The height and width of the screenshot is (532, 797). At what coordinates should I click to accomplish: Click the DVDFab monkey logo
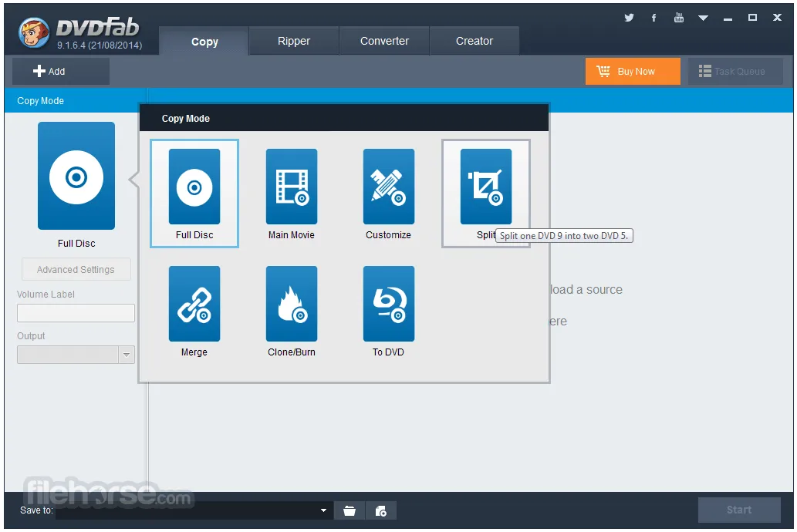34,32
